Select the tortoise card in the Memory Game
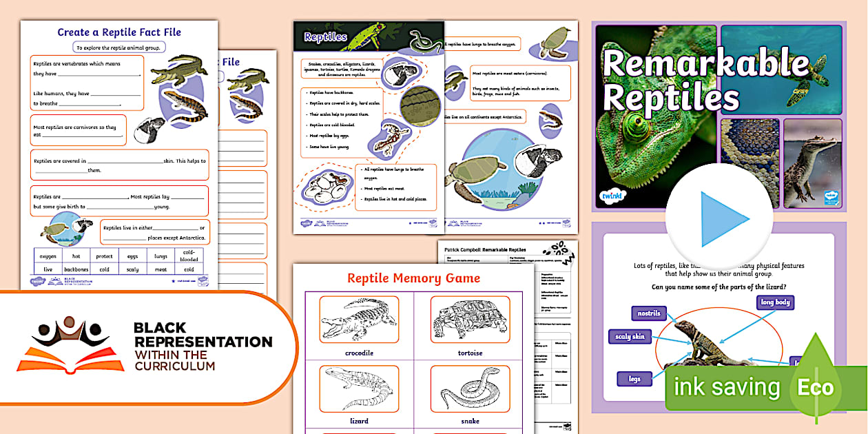The image size is (868, 434). (x=468, y=319)
